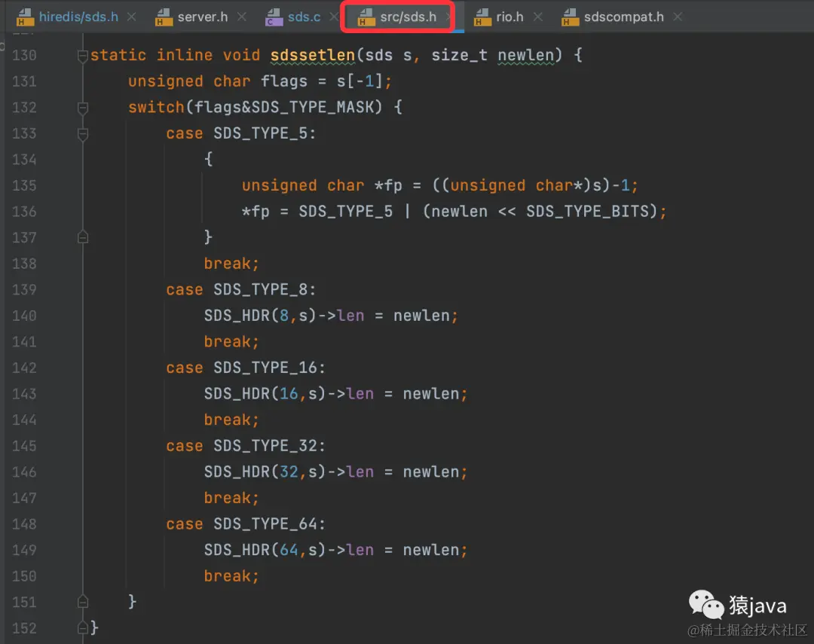814x644 pixels.
Task: Click the fold end marker at line 137
Action: click(x=83, y=238)
